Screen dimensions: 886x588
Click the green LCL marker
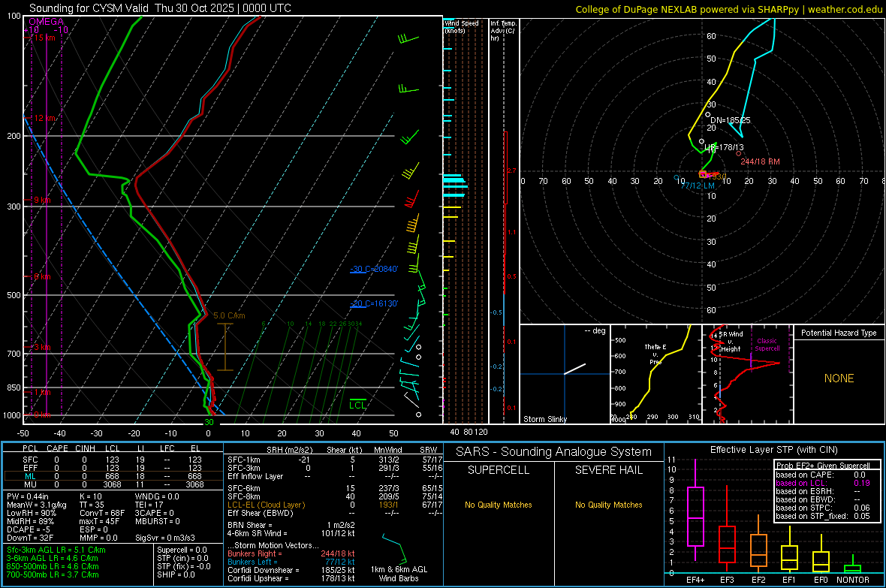tap(357, 405)
